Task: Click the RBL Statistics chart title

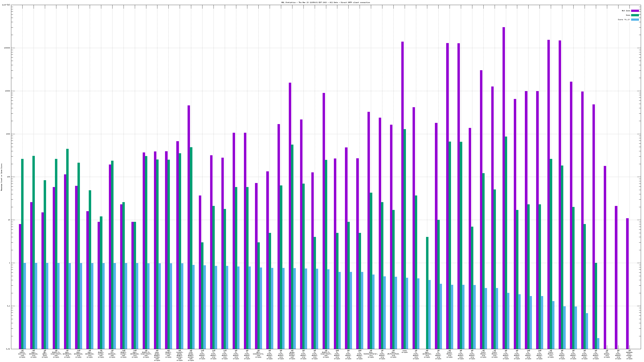Action: (x=325, y=2)
